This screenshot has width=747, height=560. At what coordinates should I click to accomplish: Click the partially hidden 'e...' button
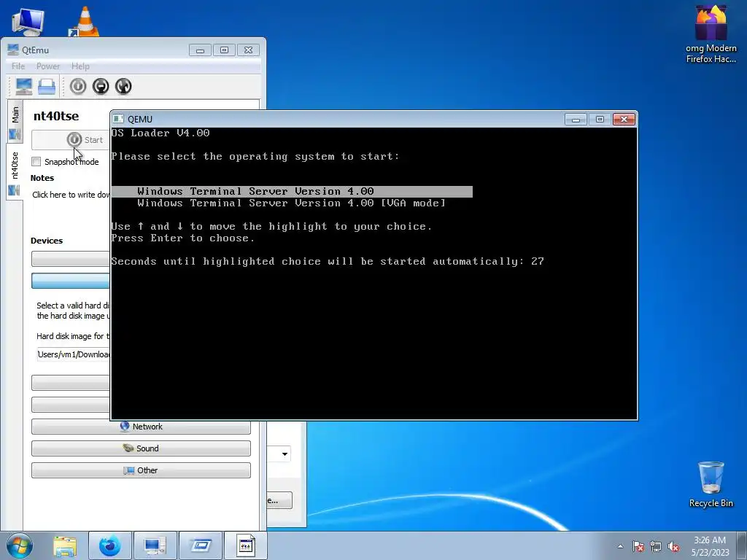tap(279, 500)
